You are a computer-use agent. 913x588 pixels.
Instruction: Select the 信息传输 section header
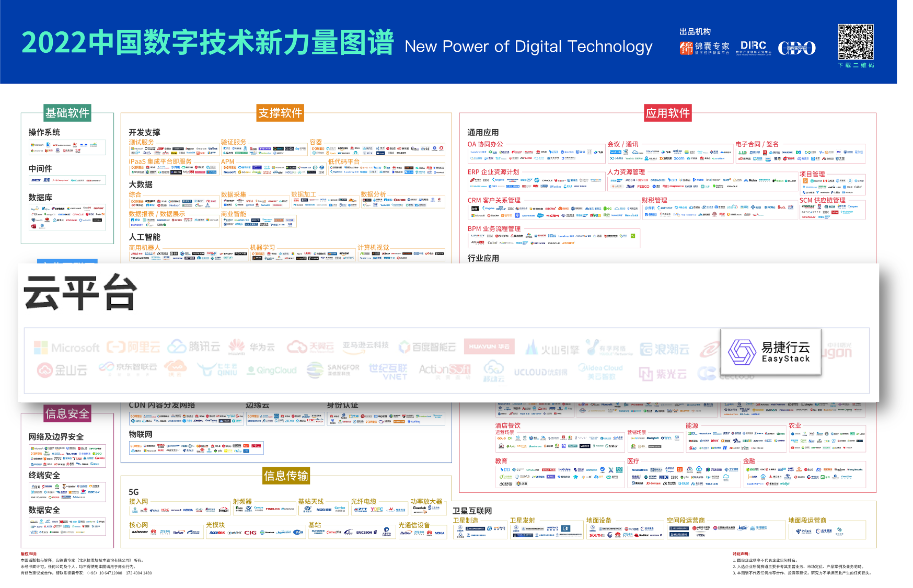click(x=286, y=476)
